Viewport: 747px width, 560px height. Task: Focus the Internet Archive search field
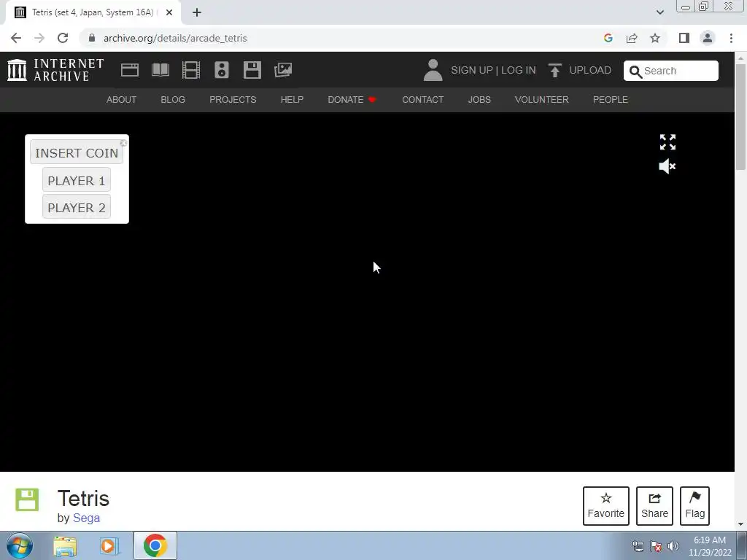pos(671,71)
